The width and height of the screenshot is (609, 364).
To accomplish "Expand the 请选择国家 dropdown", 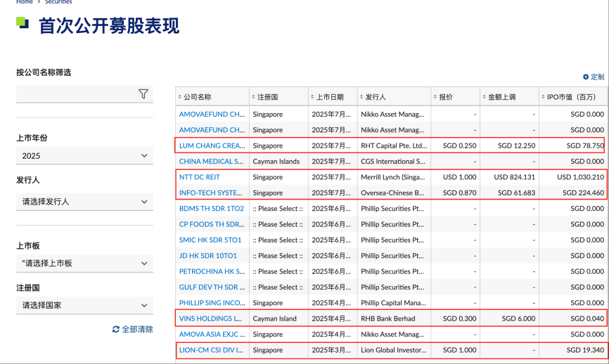I will click(84, 306).
